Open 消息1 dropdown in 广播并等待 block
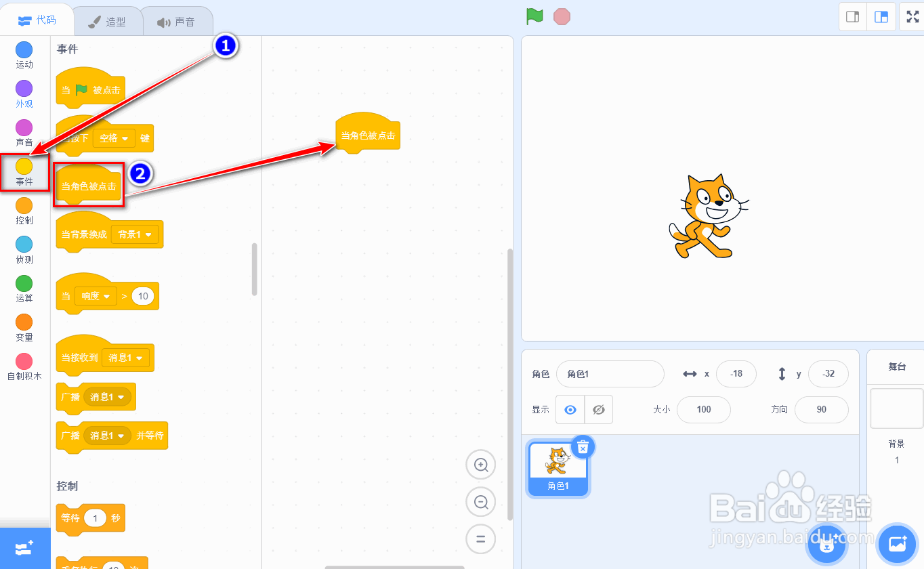The width and height of the screenshot is (924, 569). coord(107,436)
